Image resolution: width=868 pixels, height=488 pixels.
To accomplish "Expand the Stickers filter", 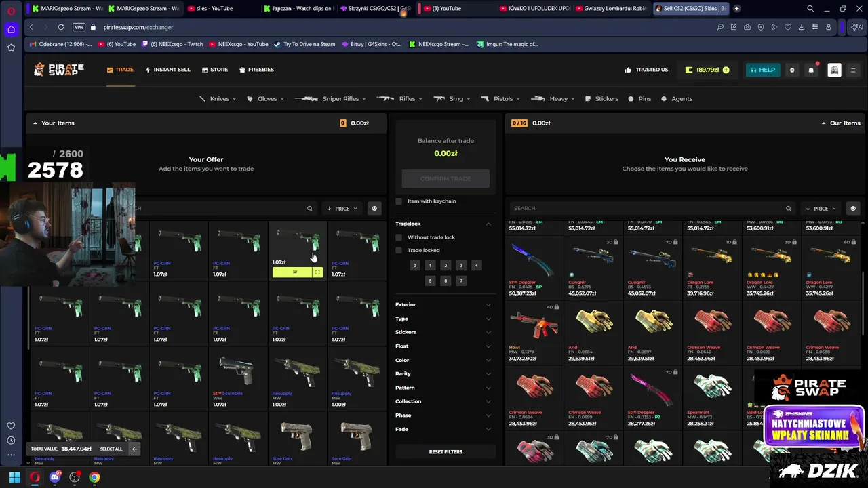I will (444, 332).
